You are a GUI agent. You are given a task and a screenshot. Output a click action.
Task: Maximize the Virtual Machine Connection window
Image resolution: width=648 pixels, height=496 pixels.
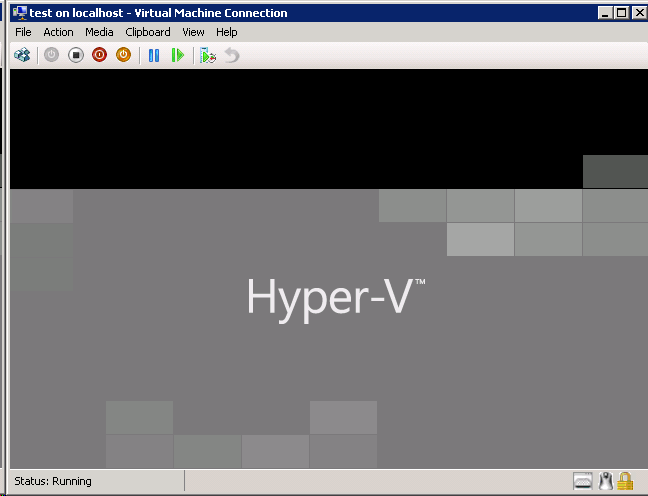click(622, 13)
